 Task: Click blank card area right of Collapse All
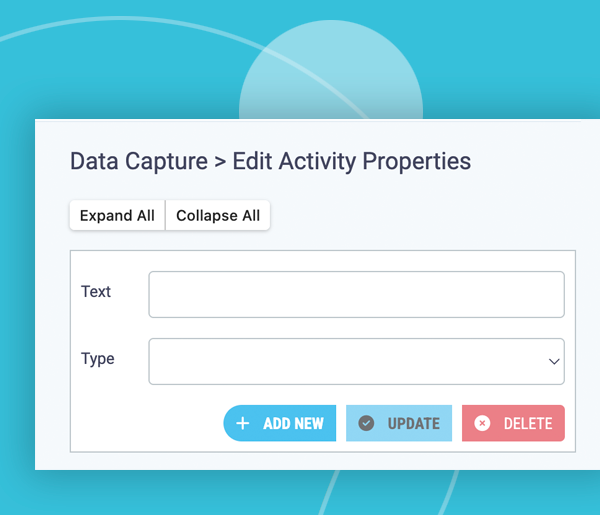pyautogui.click(x=421, y=215)
